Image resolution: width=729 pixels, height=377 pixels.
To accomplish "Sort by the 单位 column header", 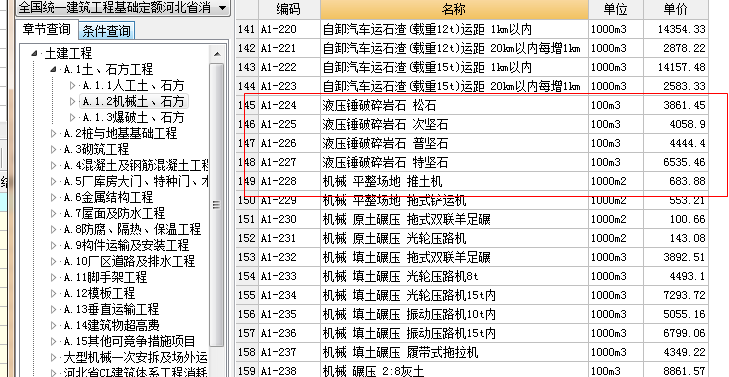I will point(616,9).
